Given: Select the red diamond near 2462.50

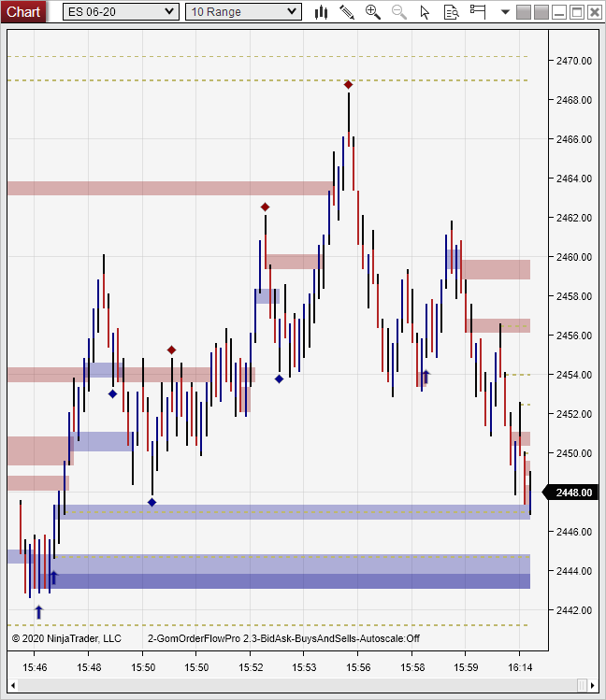Looking at the screenshot, I should pyautogui.click(x=265, y=207).
